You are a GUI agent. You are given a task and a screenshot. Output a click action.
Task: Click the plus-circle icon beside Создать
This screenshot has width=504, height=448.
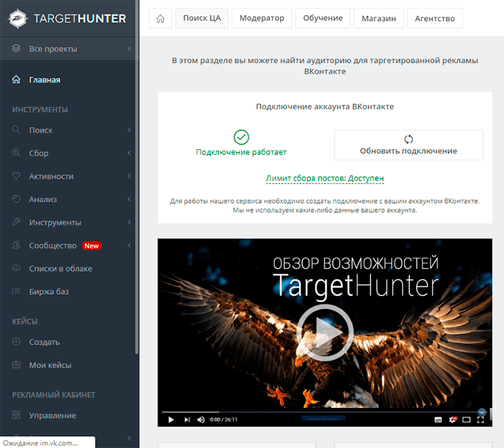point(16,341)
